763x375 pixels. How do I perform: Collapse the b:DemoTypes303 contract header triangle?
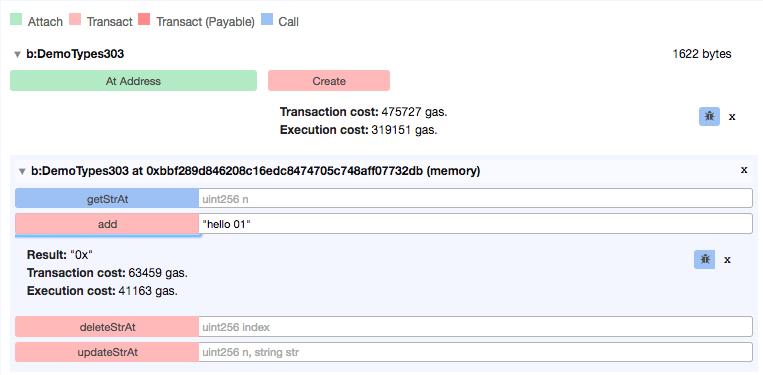click(17, 54)
